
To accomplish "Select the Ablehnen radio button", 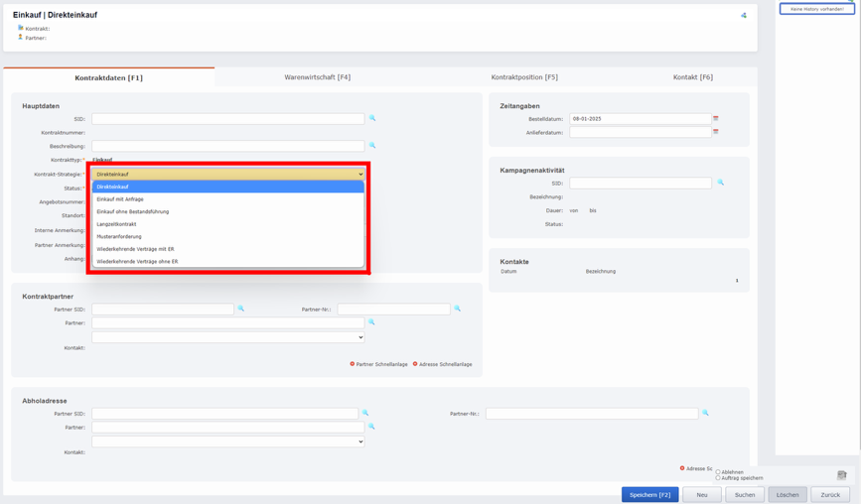I will [718, 472].
